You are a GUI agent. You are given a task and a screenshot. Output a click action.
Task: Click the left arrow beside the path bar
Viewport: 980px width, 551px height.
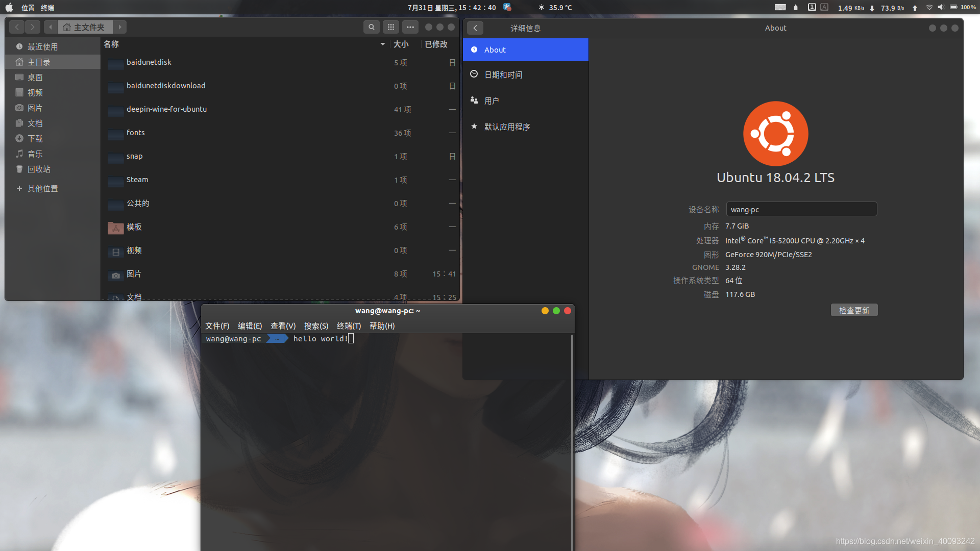coord(51,27)
